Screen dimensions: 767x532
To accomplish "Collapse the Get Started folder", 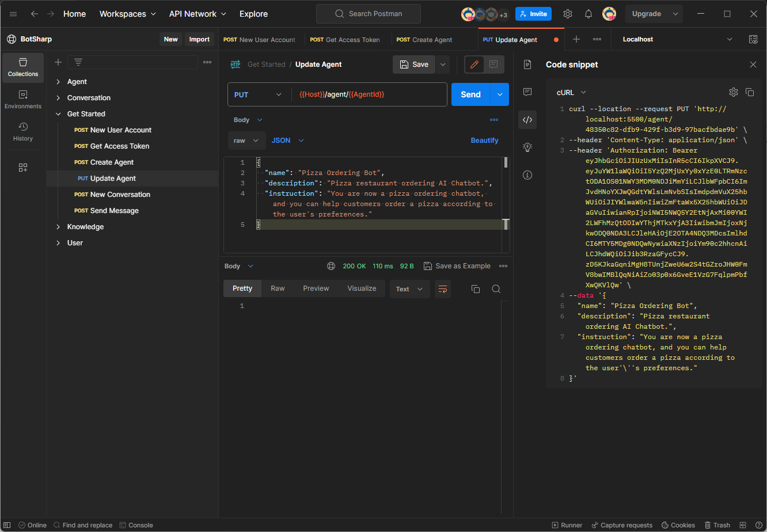I will pyautogui.click(x=58, y=114).
